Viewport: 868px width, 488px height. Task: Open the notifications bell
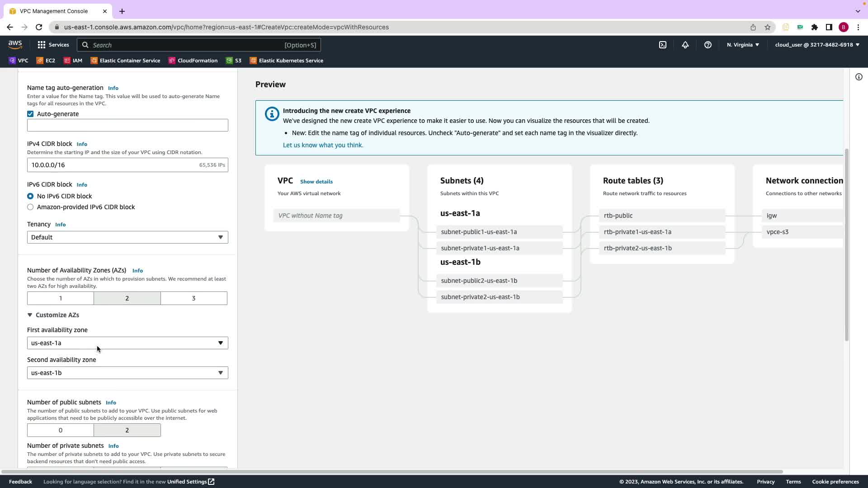(x=685, y=45)
